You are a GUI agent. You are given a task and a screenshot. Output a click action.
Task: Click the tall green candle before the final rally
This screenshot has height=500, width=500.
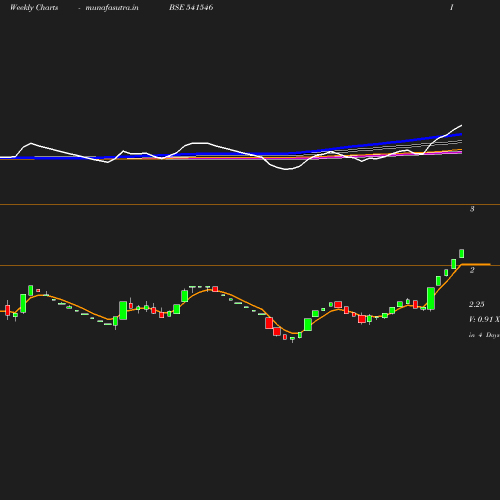click(x=431, y=298)
